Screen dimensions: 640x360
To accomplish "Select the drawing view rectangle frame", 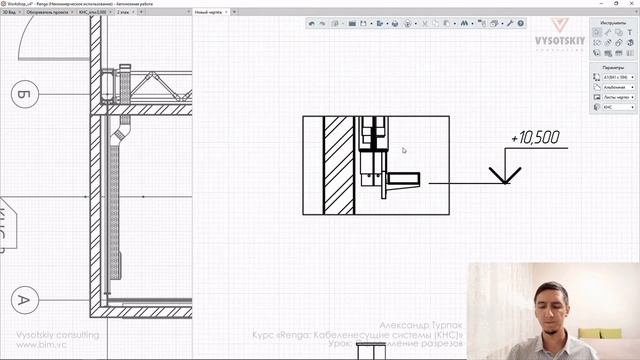I will click(376, 165).
